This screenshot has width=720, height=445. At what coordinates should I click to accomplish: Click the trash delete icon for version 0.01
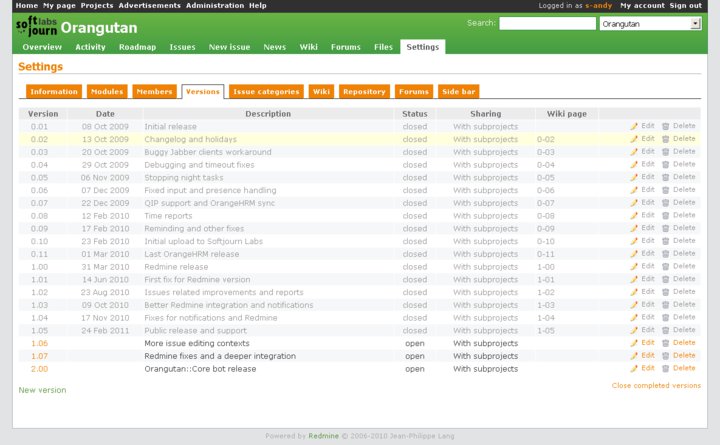pos(665,126)
